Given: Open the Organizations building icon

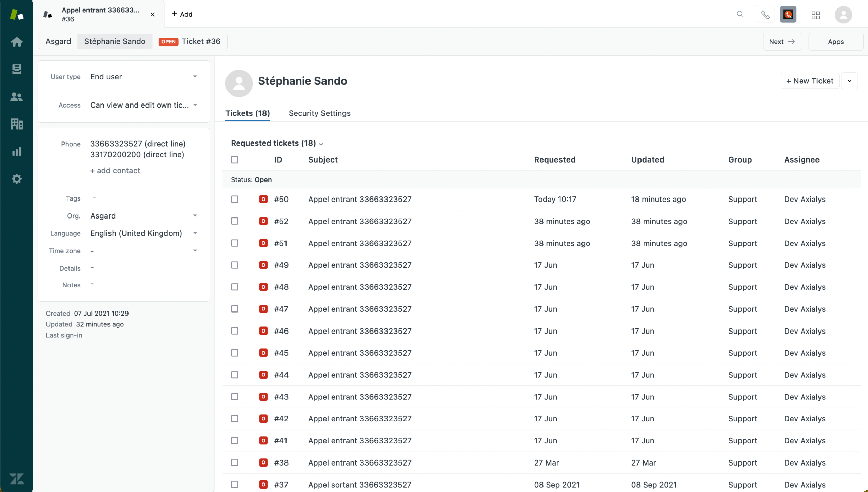Looking at the screenshot, I should coord(17,124).
